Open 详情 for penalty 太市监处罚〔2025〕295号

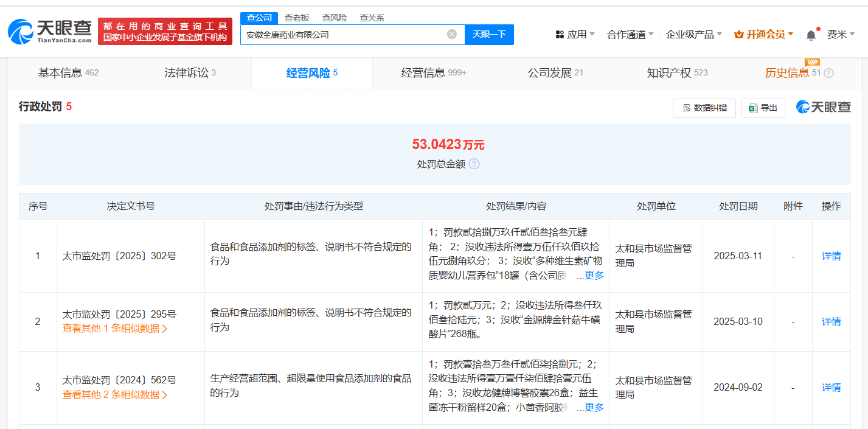click(x=831, y=321)
